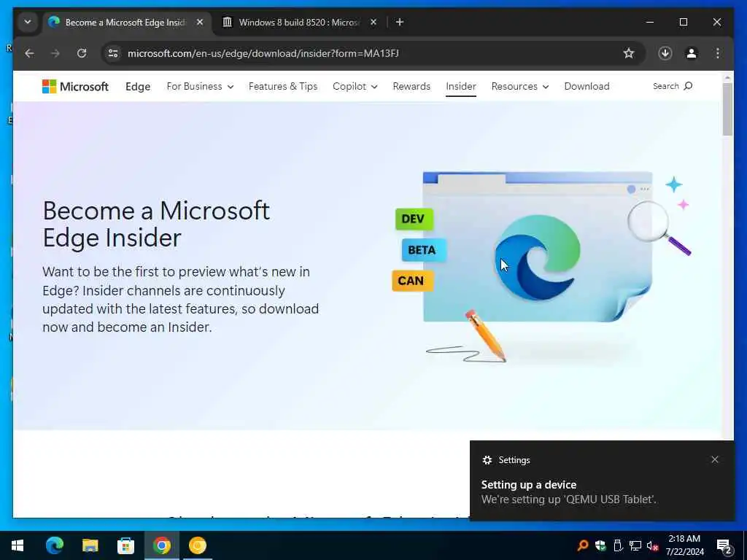The height and width of the screenshot is (560, 747).
Task: Open Microsoft Store from the taskbar
Action: pos(125,545)
